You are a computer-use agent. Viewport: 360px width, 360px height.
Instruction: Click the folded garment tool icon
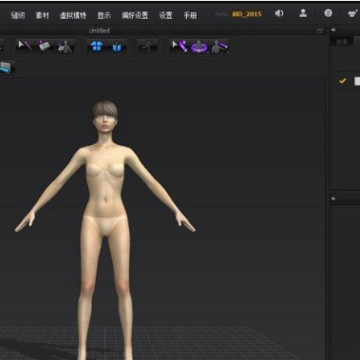tap(45, 46)
